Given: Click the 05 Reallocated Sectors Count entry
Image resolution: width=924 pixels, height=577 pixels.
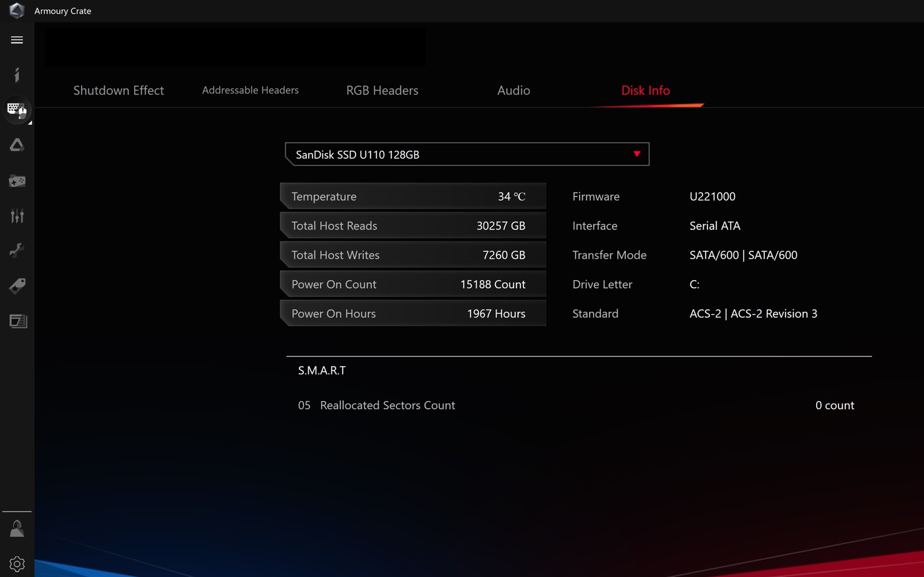Looking at the screenshot, I should [377, 405].
